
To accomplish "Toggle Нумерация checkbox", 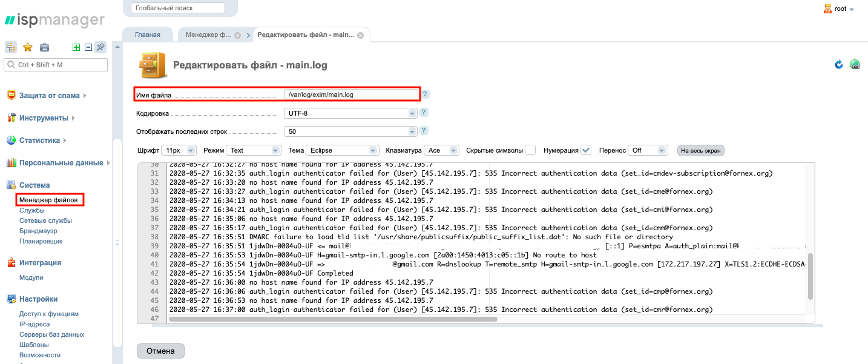I will [585, 150].
